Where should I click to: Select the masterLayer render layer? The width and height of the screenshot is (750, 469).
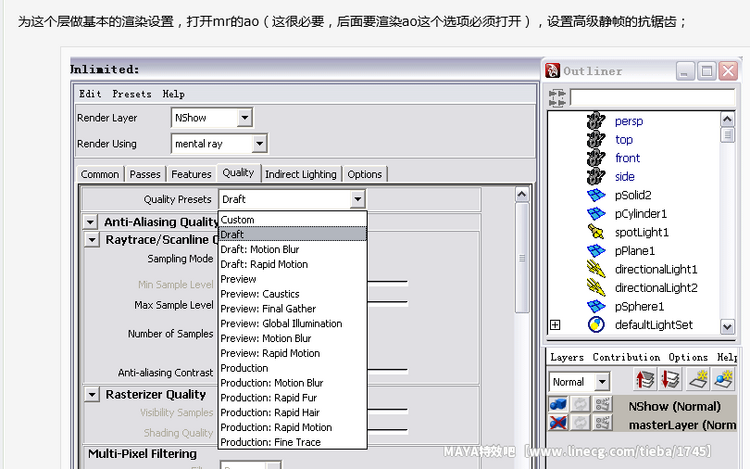682,425
